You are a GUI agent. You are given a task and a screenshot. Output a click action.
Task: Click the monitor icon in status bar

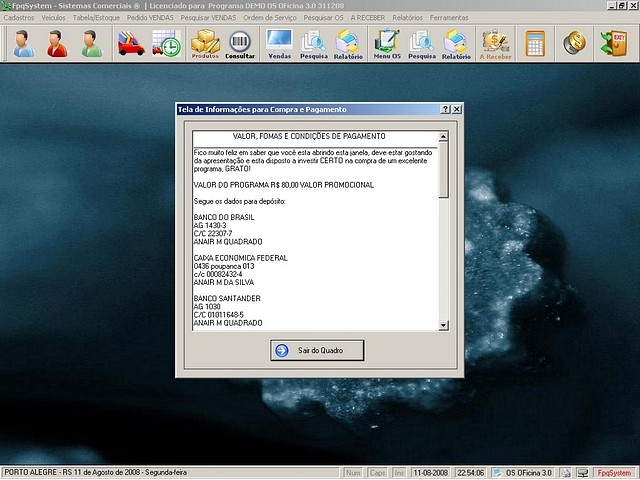583,473
